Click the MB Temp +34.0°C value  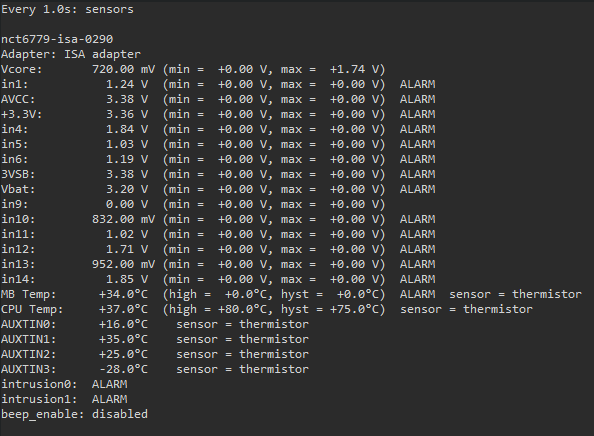(x=123, y=294)
